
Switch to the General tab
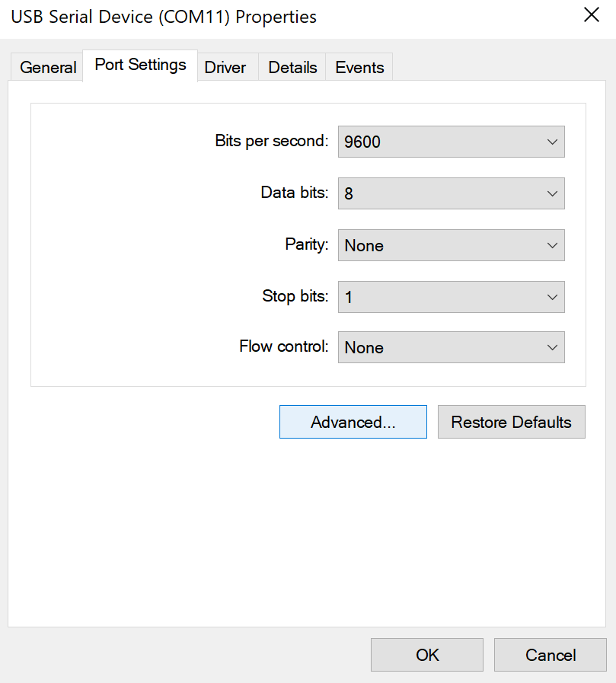pos(47,67)
